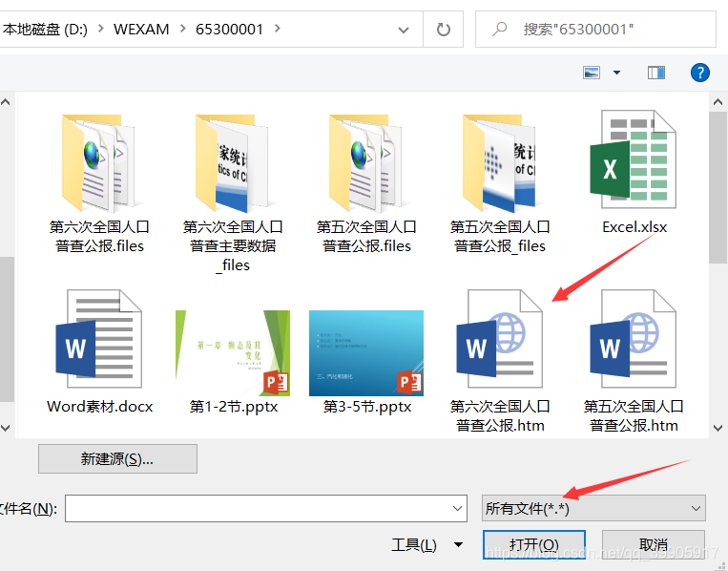
Task: Click the 第六次全国人口普查公报.htm name label
Action: click(500, 415)
